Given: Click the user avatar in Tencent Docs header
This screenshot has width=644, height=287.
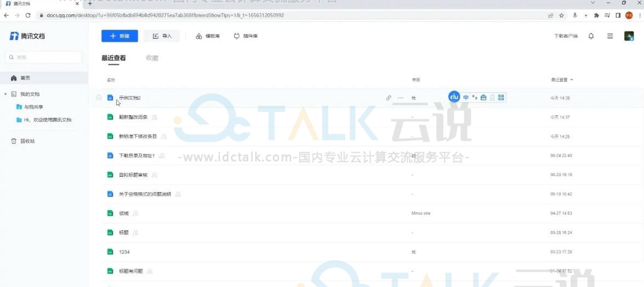Looking at the screenshot, I should coord(629,36).
